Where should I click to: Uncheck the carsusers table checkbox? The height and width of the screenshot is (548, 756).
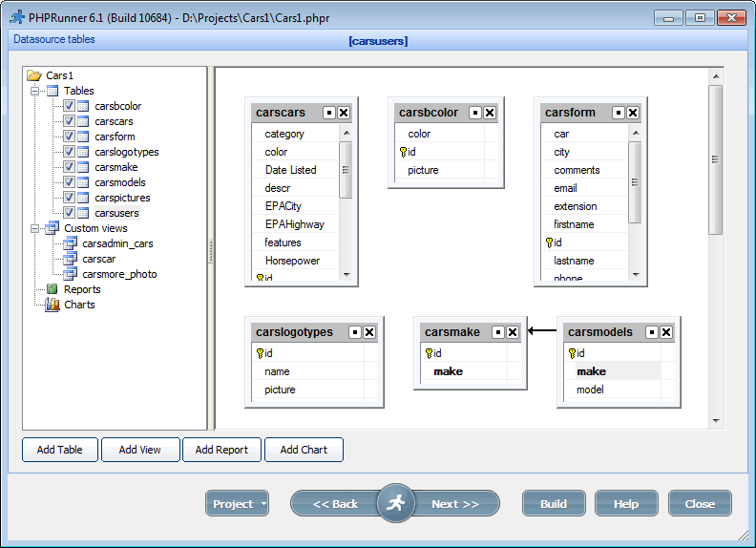pyautogui.click(x=69, y=213)
